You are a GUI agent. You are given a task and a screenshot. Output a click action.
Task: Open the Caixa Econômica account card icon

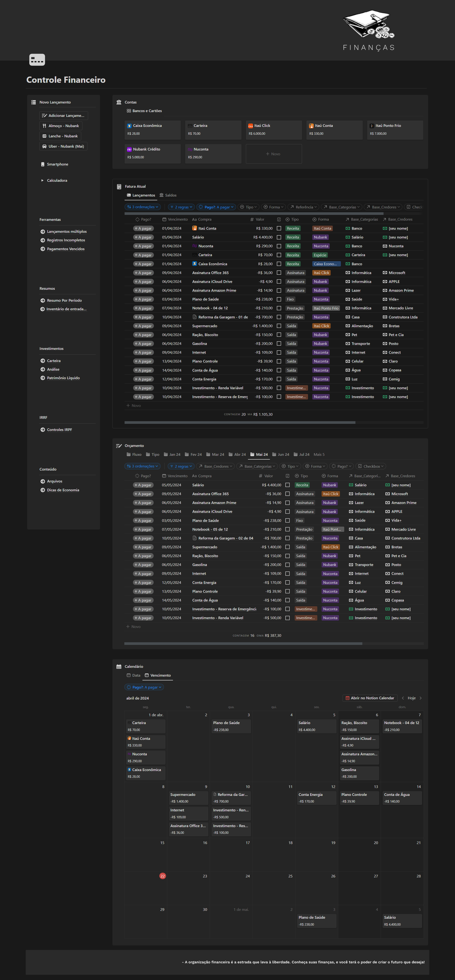tap(130, 126)
